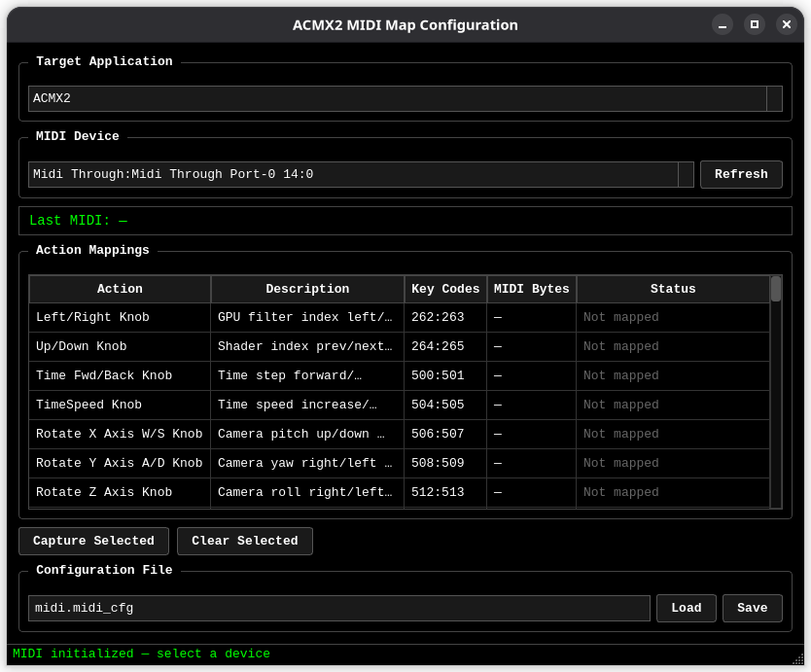
Task: Select the TimeSpeed Knob row
Action: 400,405
